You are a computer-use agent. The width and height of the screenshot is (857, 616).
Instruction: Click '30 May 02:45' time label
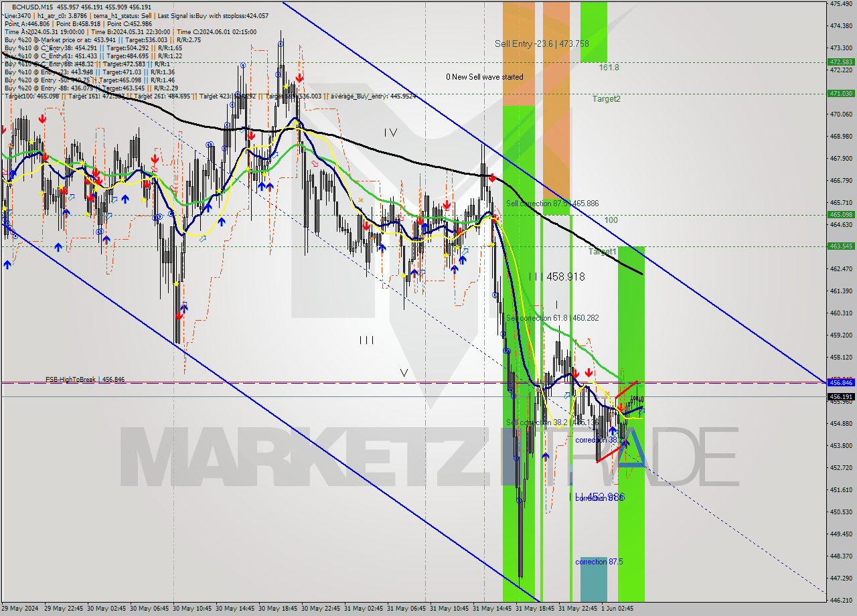(106, 609)
